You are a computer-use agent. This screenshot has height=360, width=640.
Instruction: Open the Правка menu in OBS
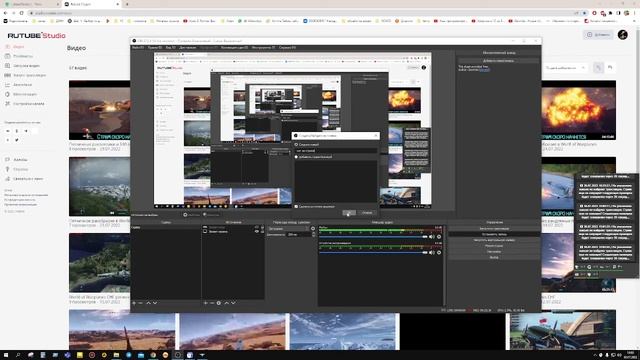pyautogui.click(x=154, y=48)
